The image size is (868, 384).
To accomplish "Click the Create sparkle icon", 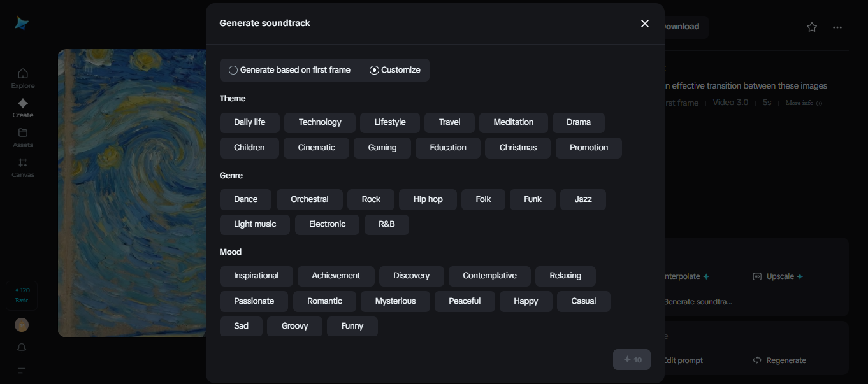I will (22, 103).
